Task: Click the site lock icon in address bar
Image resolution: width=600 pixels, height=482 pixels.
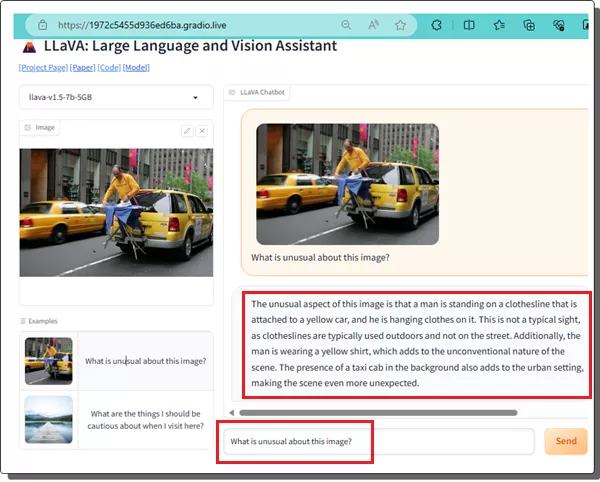Action: [x=44, y=25]
